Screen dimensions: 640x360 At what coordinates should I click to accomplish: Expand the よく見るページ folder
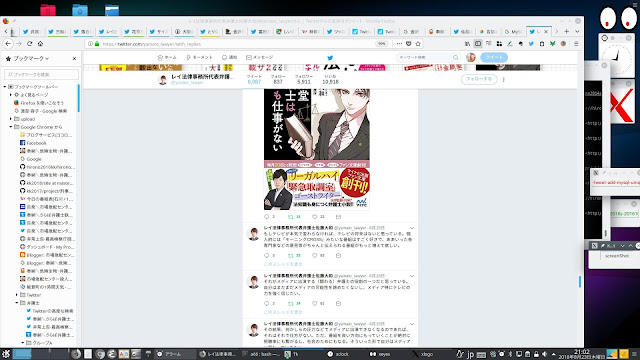point(11,95)
